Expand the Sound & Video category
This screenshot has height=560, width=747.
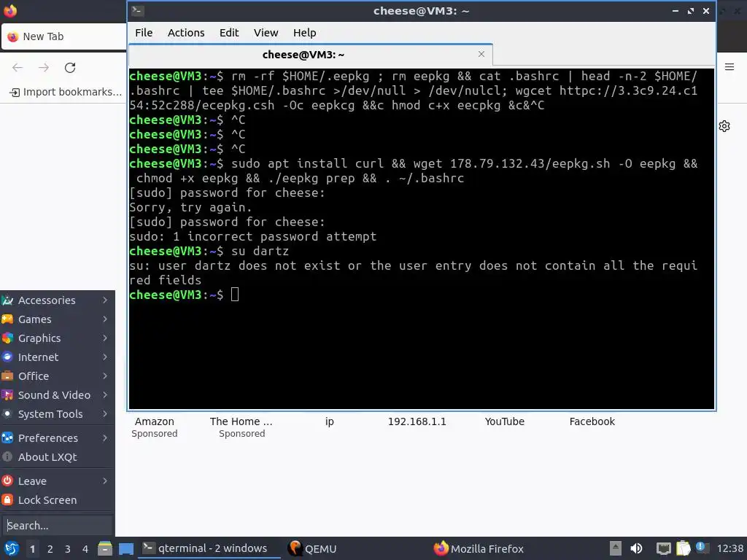point(57,394)
